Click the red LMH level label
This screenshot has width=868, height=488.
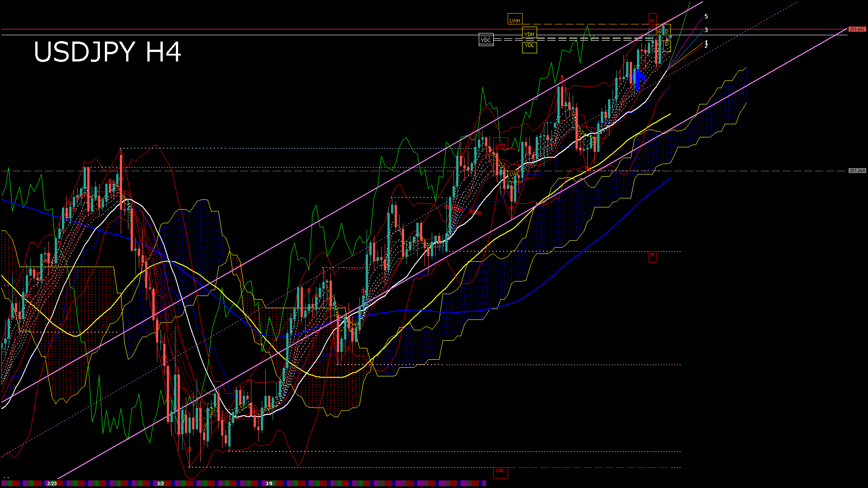coord(500,145)
